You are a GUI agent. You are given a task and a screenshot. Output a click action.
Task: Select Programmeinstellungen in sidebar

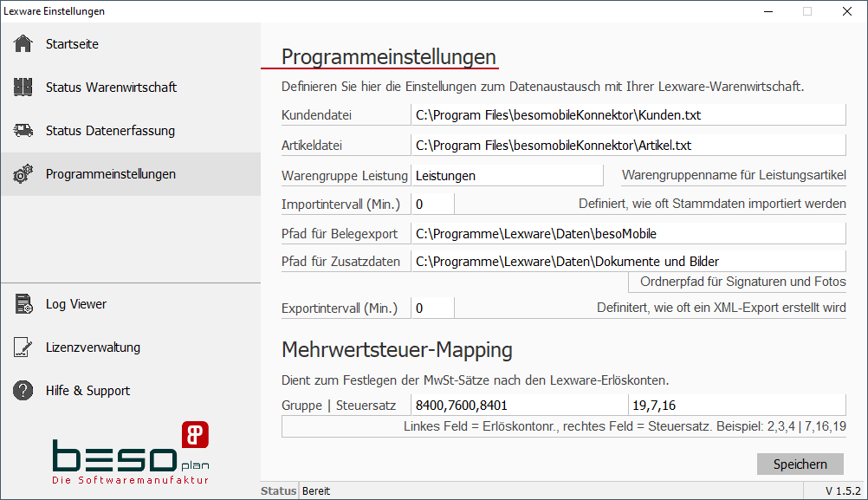(131, 174)
